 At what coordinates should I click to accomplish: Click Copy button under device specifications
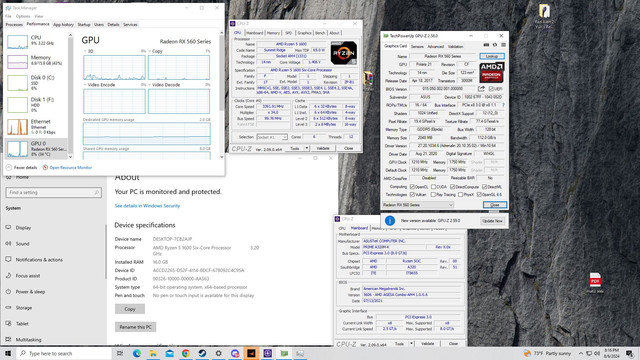[130, 309]
